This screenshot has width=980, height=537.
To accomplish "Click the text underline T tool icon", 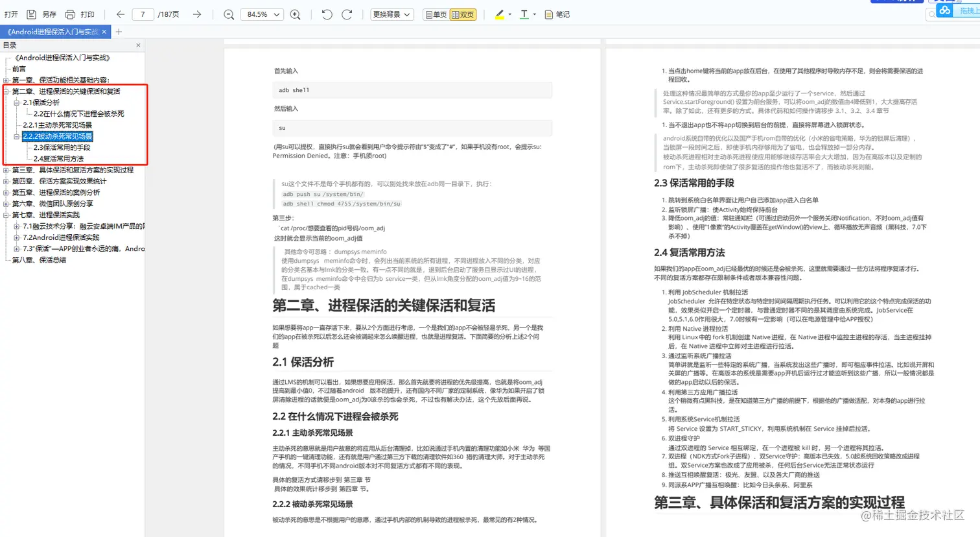I will pos(524,14).
